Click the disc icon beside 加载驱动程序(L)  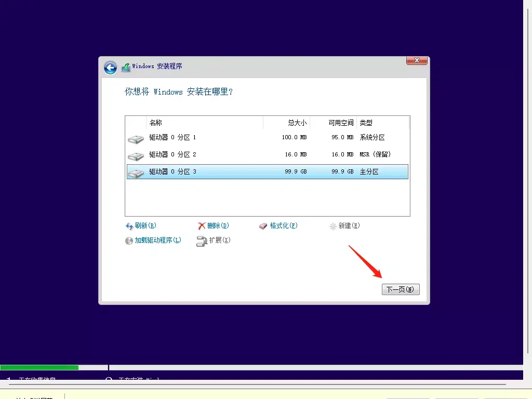click(x=129, y=241)
